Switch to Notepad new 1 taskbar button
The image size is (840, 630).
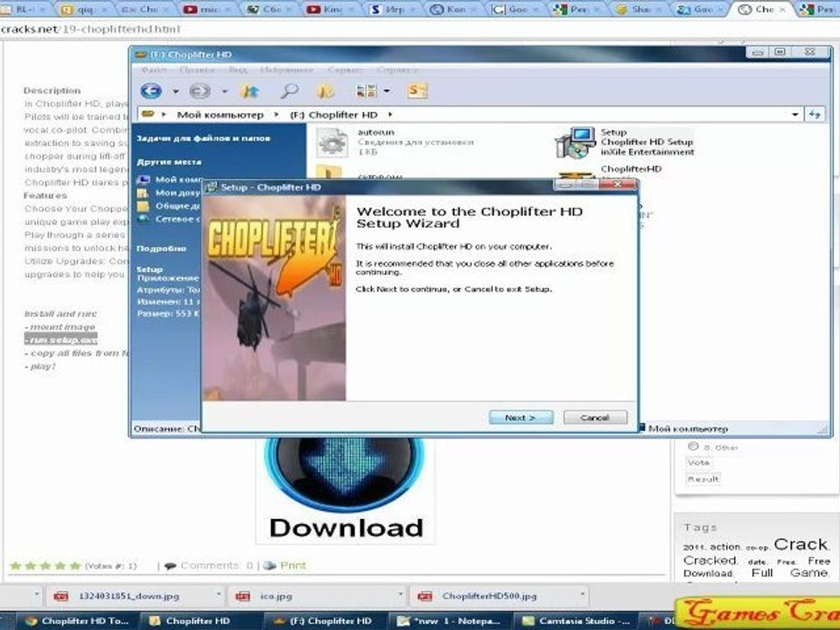(449, 621)
